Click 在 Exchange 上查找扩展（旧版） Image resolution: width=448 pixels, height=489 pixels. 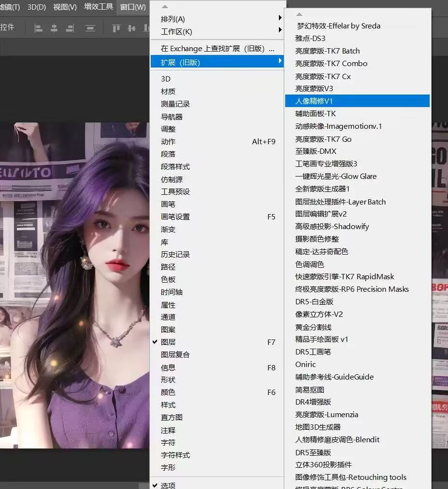click(x=217, y=49)
